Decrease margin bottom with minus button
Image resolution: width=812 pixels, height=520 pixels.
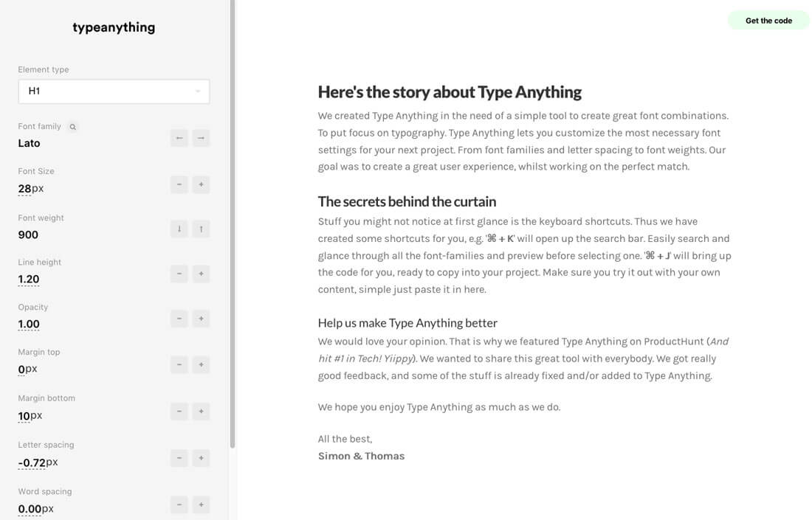[x=179, y=411]
